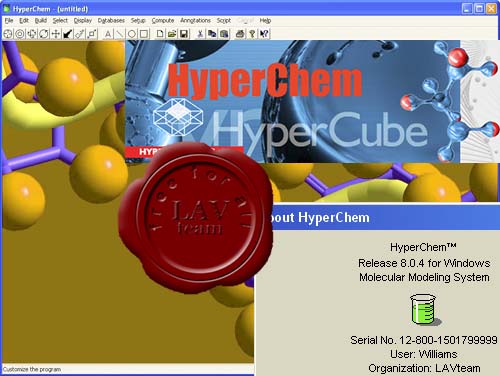Click the Paste toolbar icon
500x376 pixels.
coord(224,34)
